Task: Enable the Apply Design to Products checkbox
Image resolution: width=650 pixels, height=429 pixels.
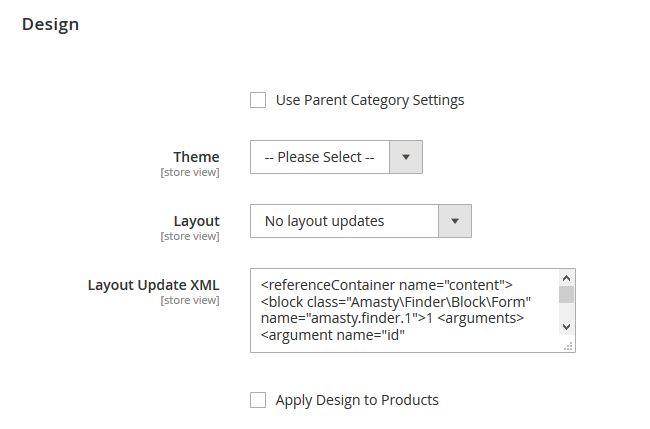Action: (258, 400)
